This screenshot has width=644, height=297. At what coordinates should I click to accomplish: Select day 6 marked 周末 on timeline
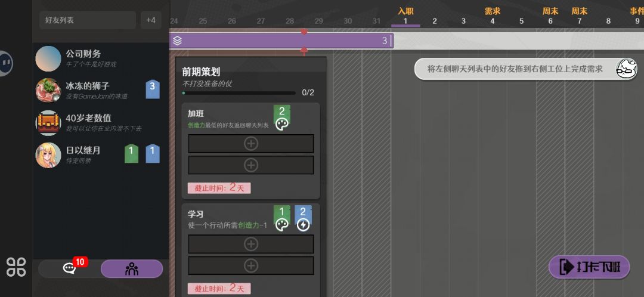(x=550, y=17)
